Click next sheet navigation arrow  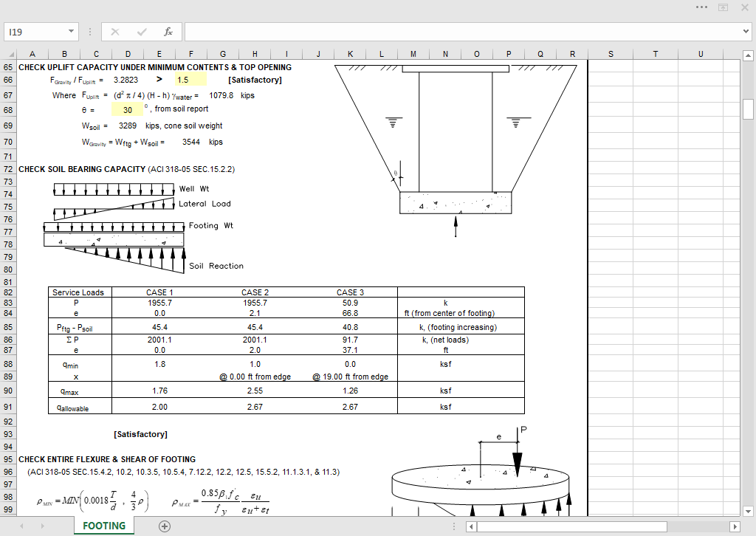(42, 526)
